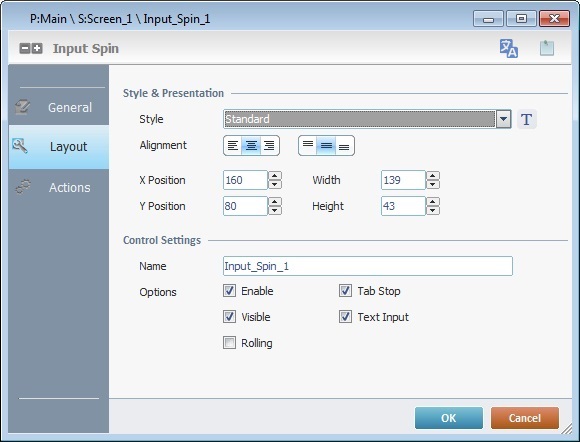This screenshot has width=580, height=442.
Task: Set vertical alignment to middle
Action: (x=326, y=145)
